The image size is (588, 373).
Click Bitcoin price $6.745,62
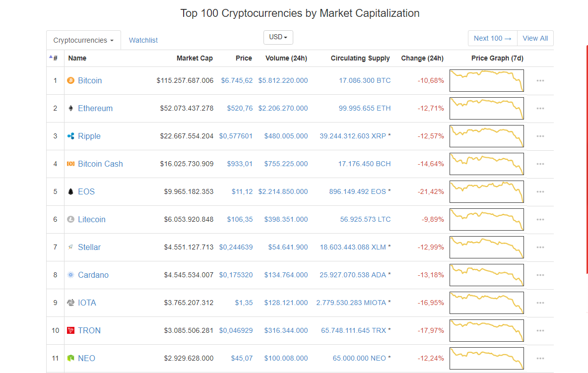[x=237, y=80]
